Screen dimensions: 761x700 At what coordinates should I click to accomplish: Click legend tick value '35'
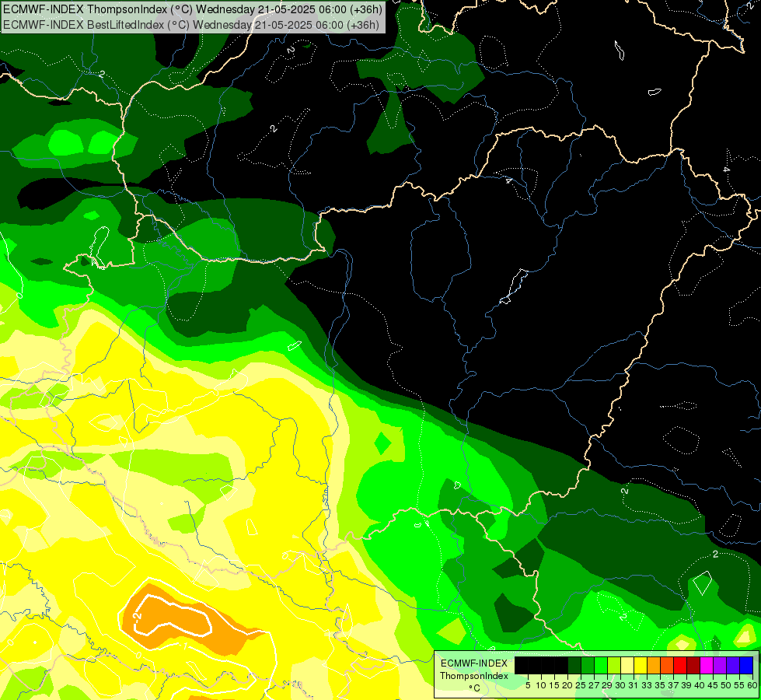pyautogui.click(x=660, y=685)
